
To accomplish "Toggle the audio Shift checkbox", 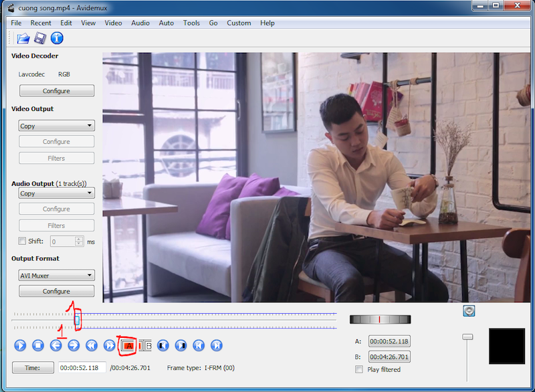I will coord(21,241).
